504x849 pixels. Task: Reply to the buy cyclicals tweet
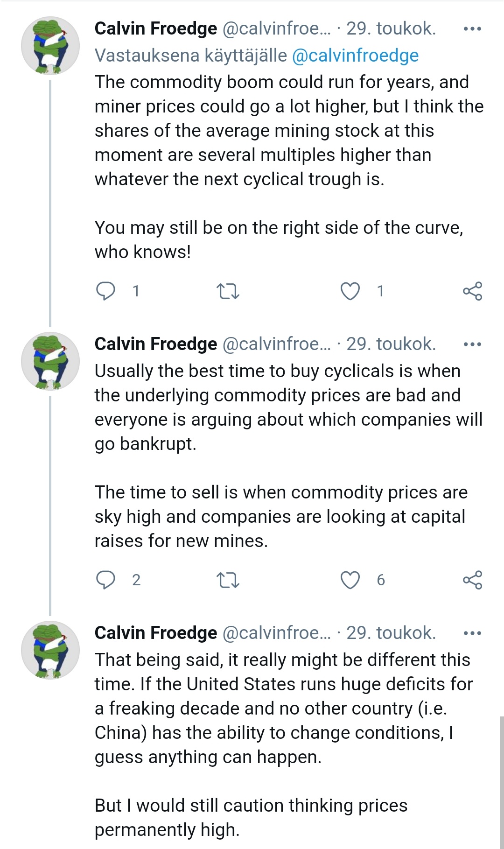106,580
